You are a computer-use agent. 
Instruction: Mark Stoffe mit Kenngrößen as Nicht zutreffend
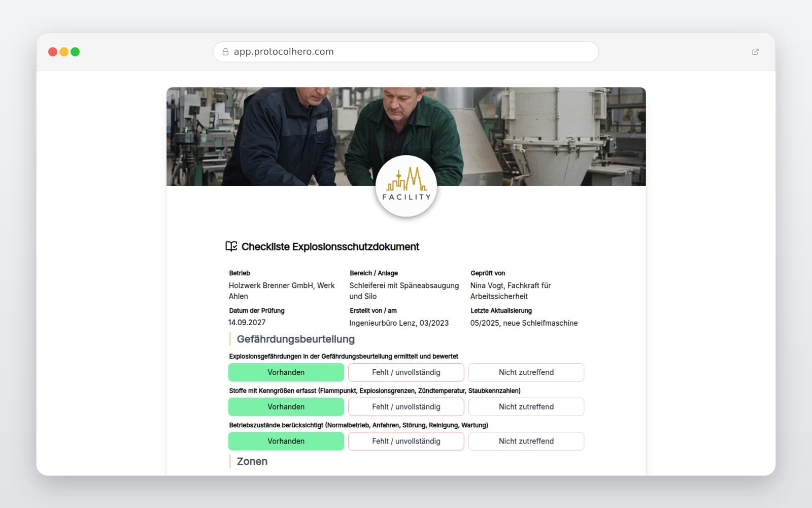pos(526,407)
